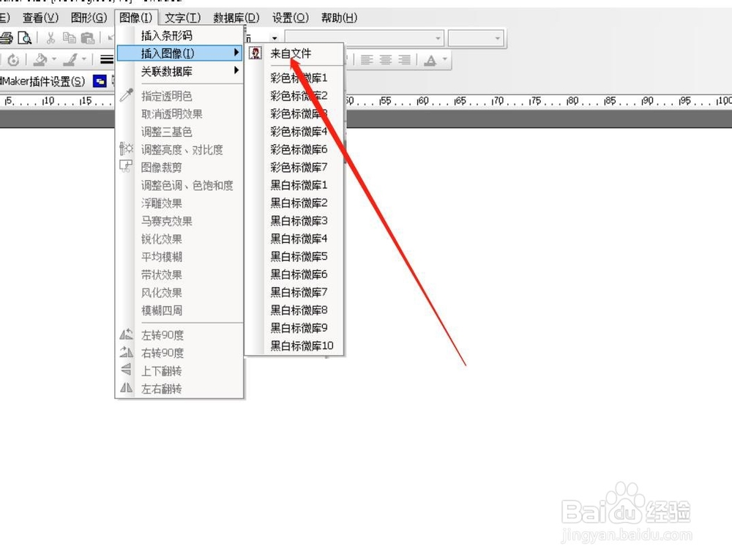Open print preview with the magnifier icon
This screenshot has height=560, width=732.
[24, 39]
